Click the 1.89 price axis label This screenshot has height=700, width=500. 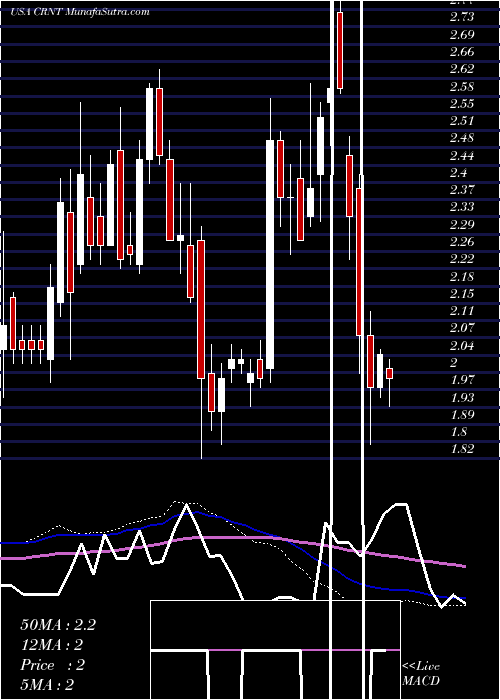[462, 415]
